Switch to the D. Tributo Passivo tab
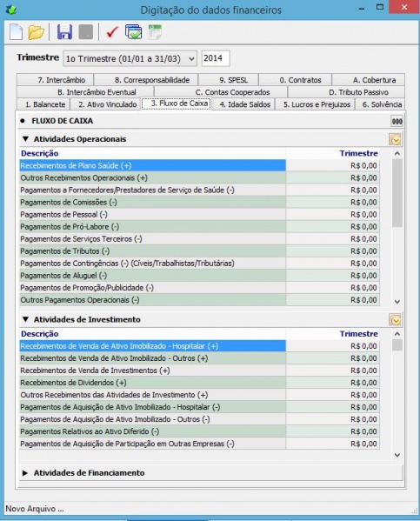 click(347, 92)
